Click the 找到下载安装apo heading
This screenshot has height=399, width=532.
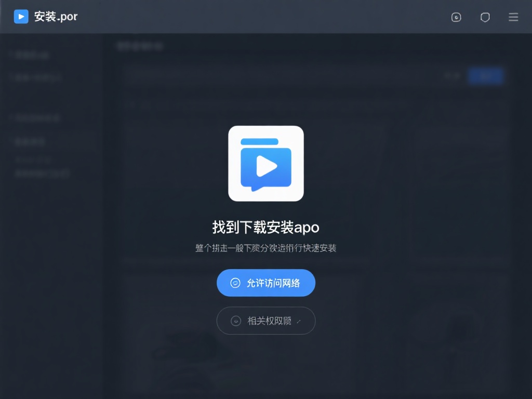coord(266,227)
